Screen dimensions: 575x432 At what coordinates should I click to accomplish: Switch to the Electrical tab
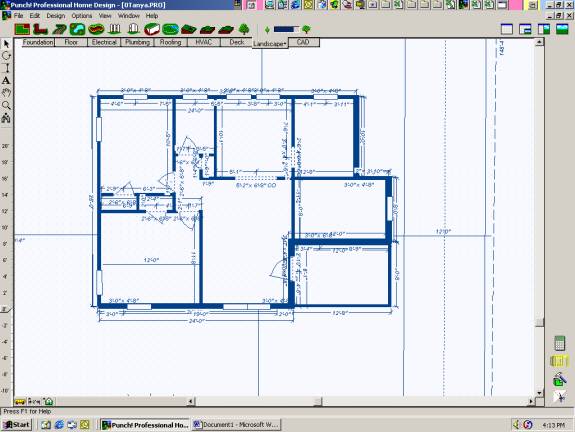coord(104,42)
